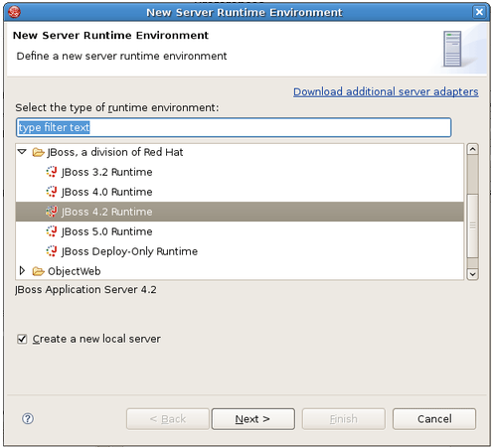Click the disabled < Back button
This screenshot has height=448, width=493.
(x=168, y=419)
